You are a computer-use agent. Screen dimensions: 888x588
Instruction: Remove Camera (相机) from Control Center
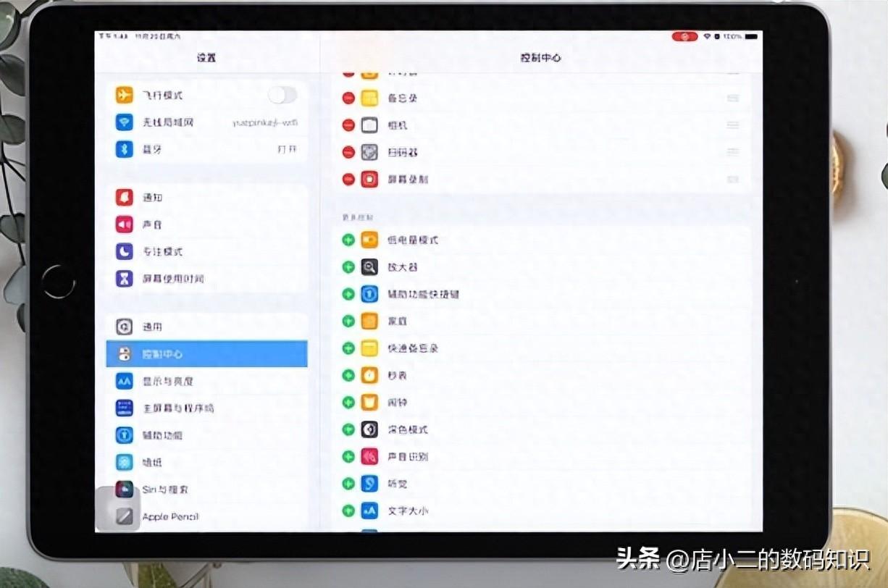pyautogui.click(x=348, y=125)
